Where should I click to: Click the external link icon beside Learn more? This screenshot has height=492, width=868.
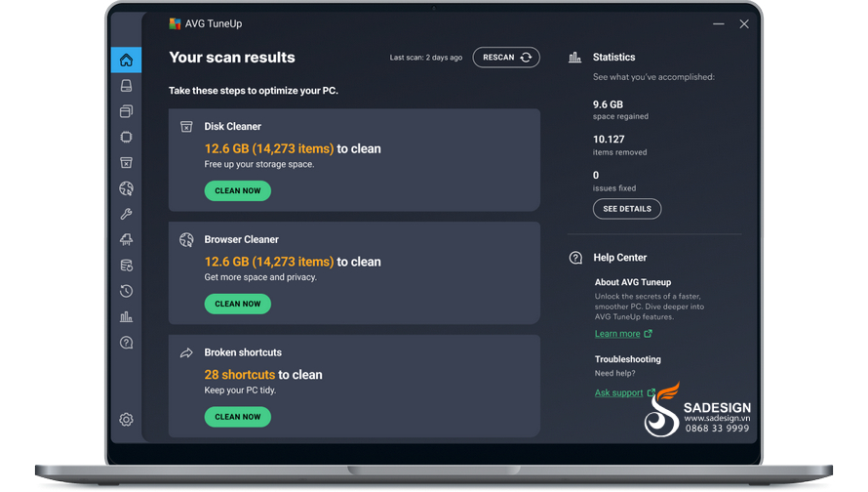(x=649, y=334)
